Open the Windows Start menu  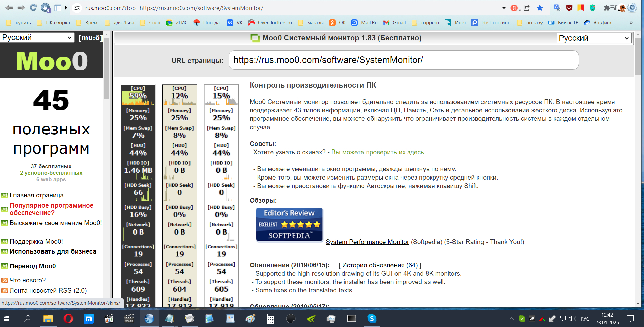pyautogui.click(x=7, y=318)
